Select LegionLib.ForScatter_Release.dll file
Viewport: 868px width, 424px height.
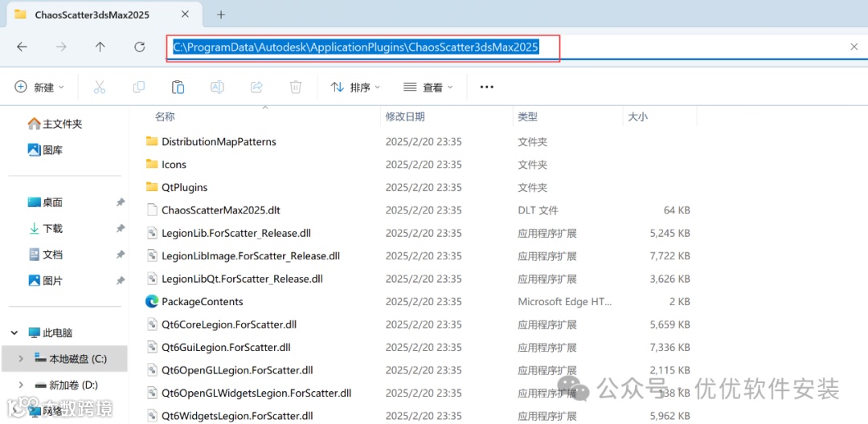click(235, 234)
